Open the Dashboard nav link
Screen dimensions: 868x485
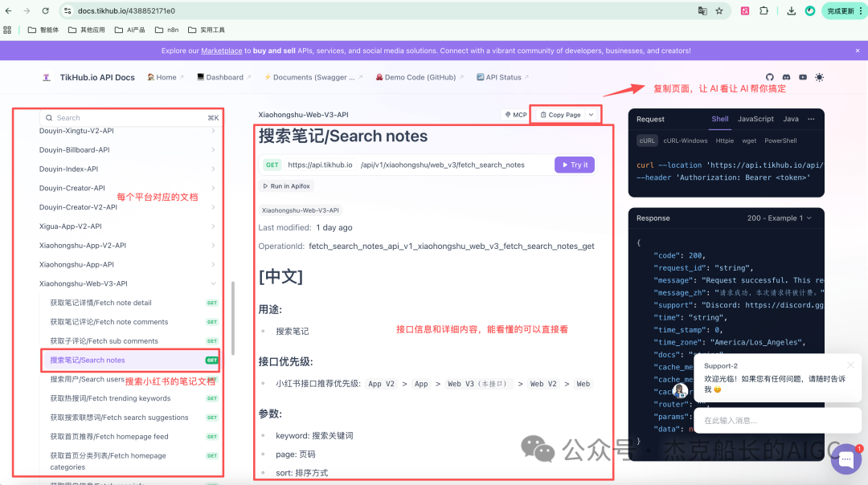[x=223, y=77]
